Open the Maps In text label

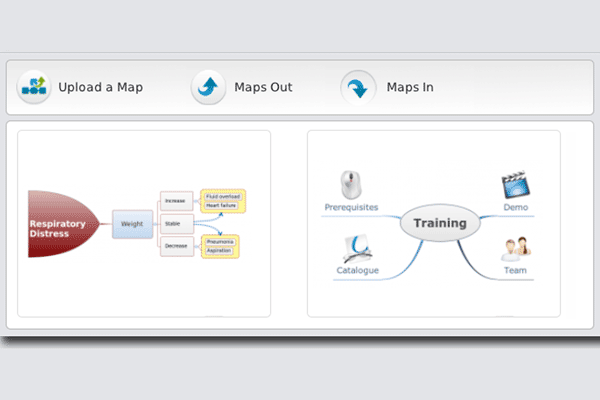410,87
